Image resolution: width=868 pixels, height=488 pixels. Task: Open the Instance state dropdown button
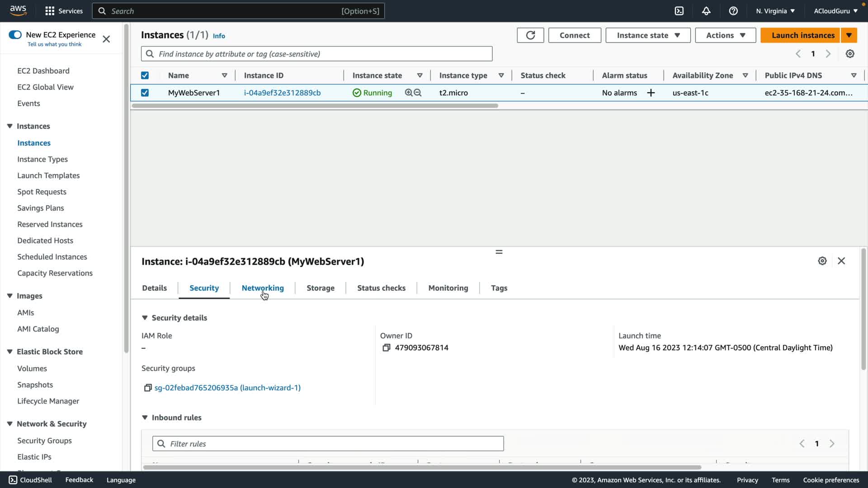click(x=647, y=35)
